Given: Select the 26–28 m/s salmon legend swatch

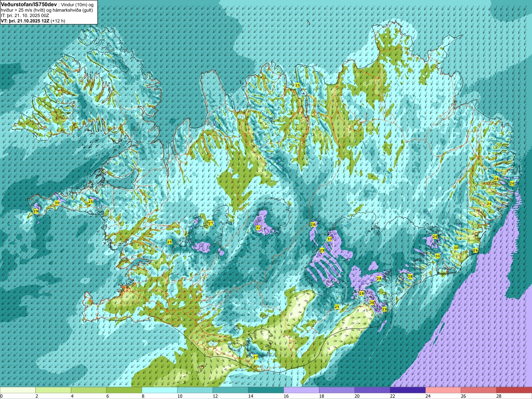Looking at the screenshot, I should (x=478, y=390).
